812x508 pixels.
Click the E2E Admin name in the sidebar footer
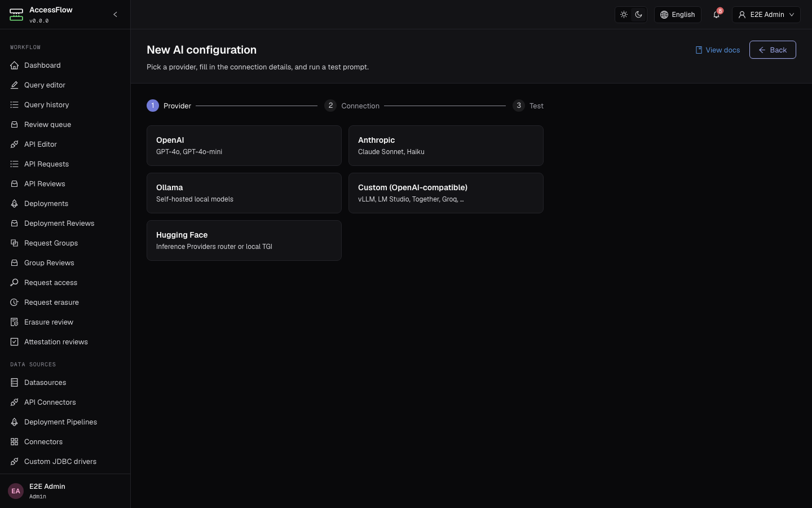47,487
